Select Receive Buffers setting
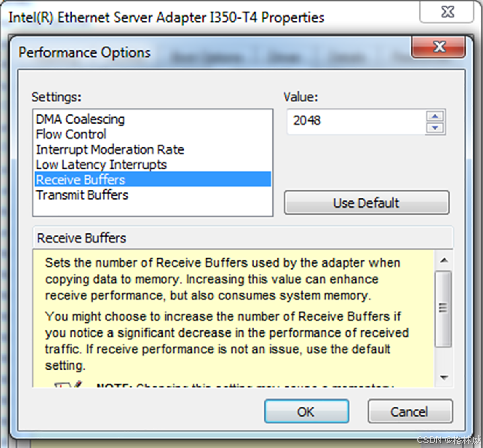The width and height of the screenshot is (483, 448). pyautogui.click(x=153, y=180)
